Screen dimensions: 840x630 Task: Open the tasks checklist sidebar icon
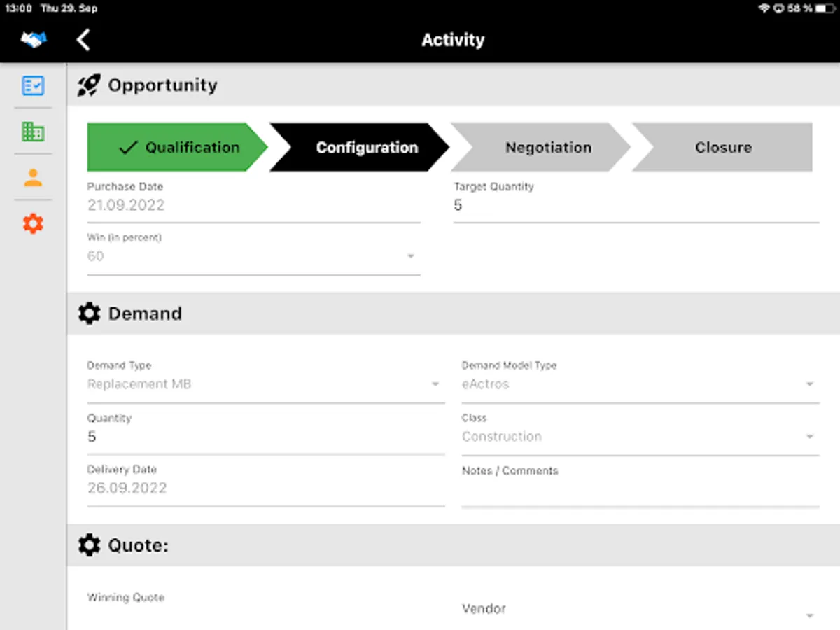[x=33, y=85]
